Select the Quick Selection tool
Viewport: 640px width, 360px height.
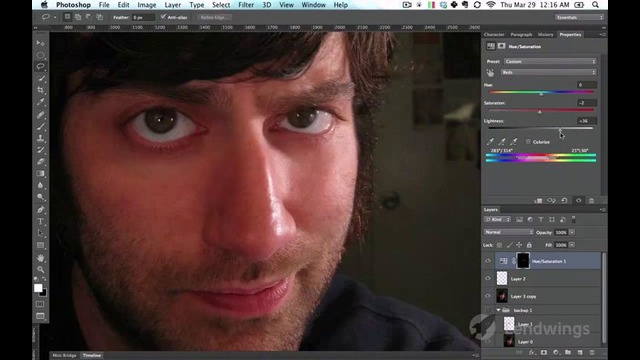click(40, 78)
